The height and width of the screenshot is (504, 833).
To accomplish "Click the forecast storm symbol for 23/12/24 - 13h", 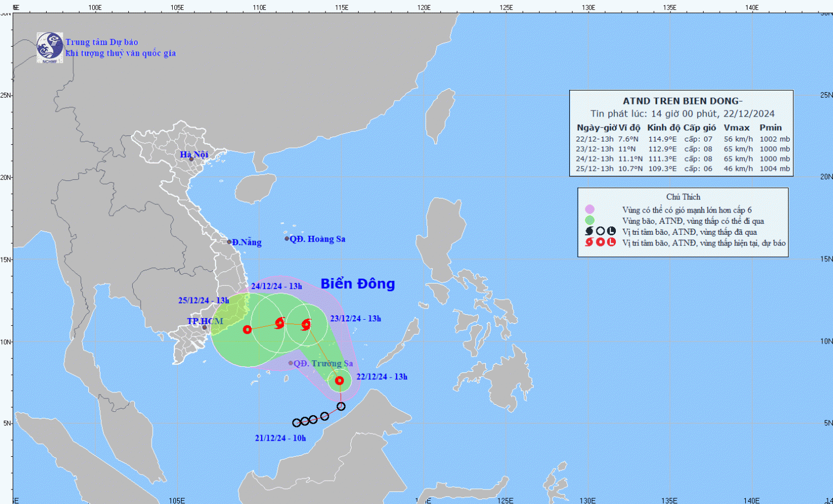I will (x=305, y=325).
